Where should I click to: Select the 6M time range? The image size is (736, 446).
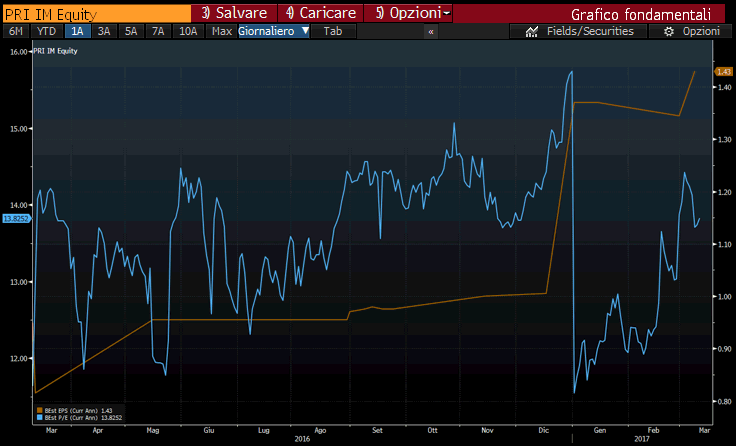pos(16,31)
